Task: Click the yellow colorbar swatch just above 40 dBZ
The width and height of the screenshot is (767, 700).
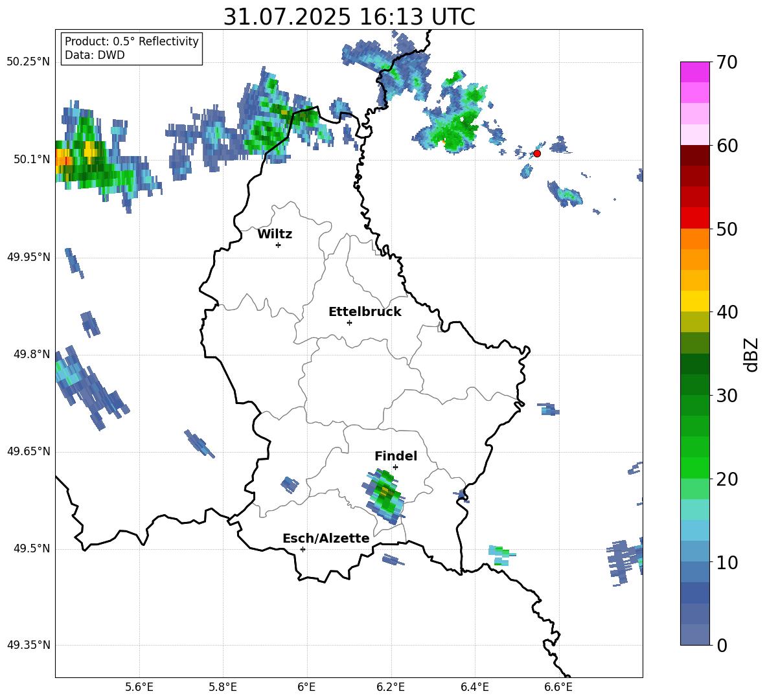Action: [x=694, y=300]
